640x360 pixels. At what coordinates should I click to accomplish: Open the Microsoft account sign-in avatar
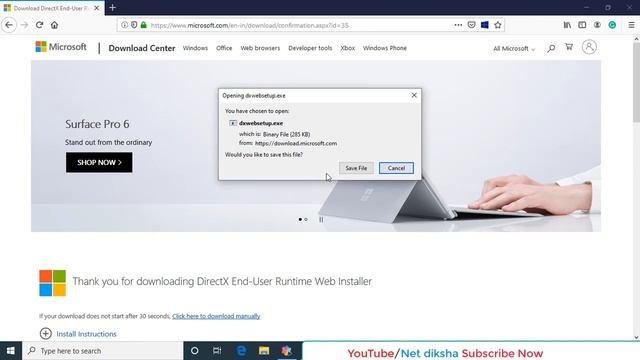[x=589, y=47]
